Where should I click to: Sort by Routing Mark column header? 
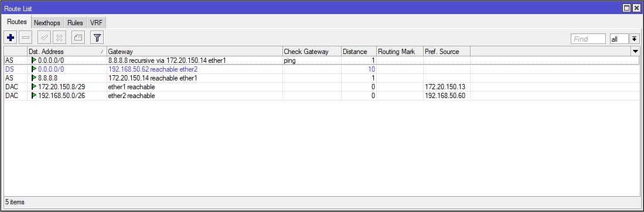click(400, 52)
